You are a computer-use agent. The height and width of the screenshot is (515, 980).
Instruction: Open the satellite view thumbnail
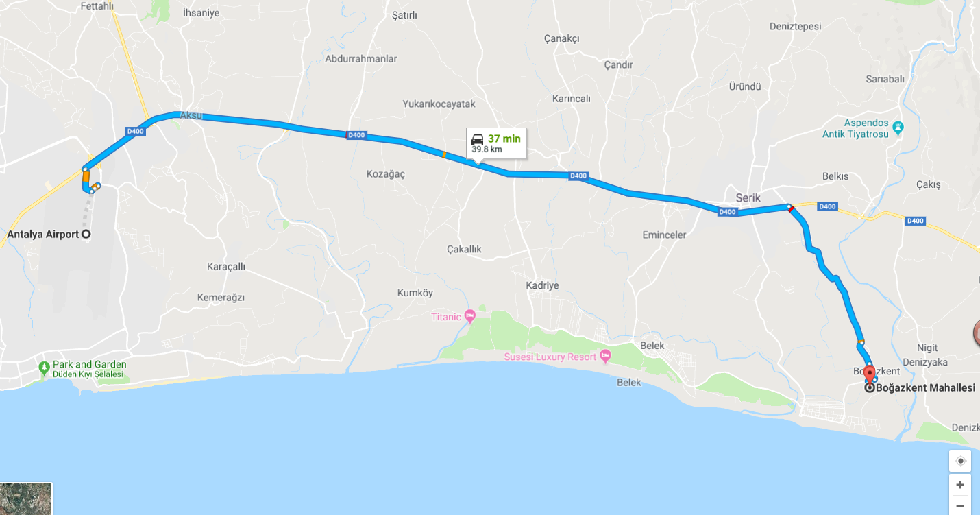pos(26,499)
